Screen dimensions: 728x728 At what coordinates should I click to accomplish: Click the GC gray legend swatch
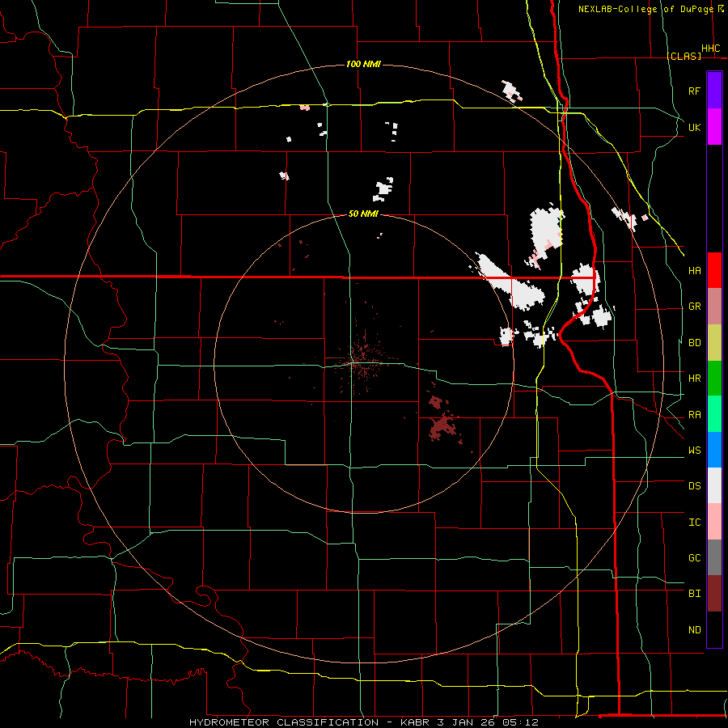click(714, 557)
